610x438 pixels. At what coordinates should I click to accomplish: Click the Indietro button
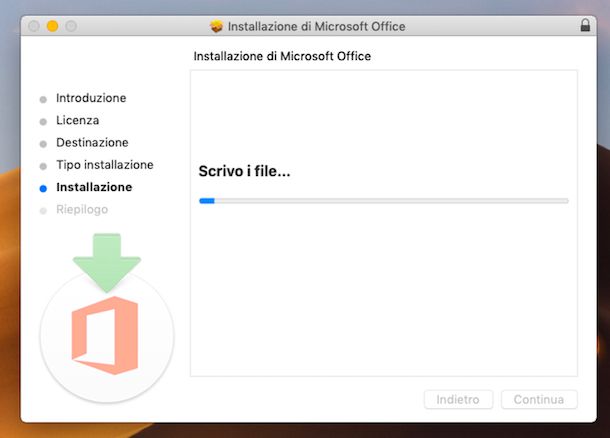(x=458, y=399)
